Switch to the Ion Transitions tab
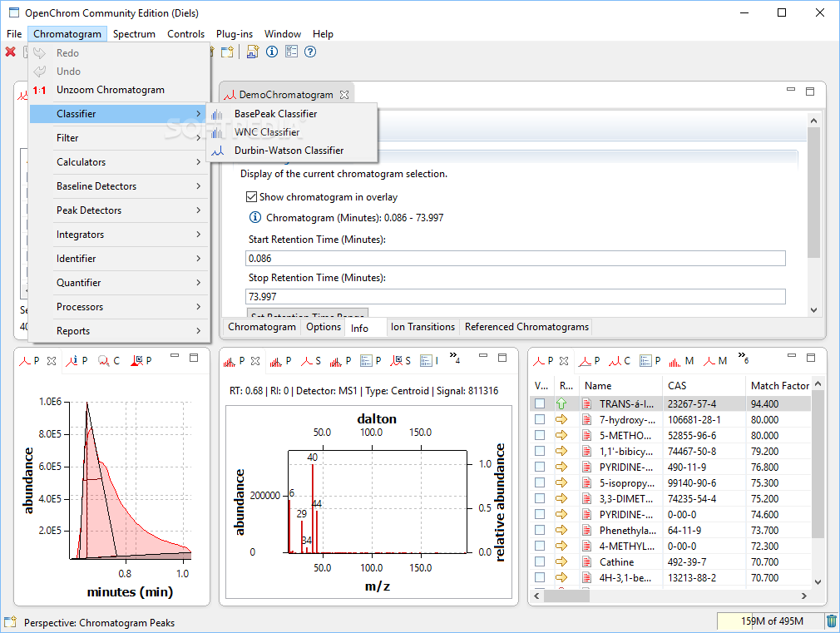 point(422,327)
